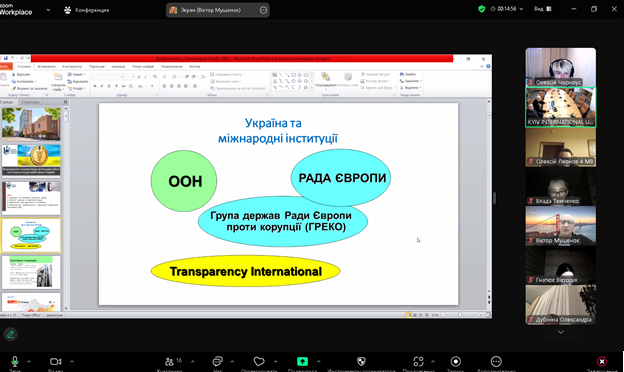
Task: Open options on shared screen tab
Action: coord(263,10)
